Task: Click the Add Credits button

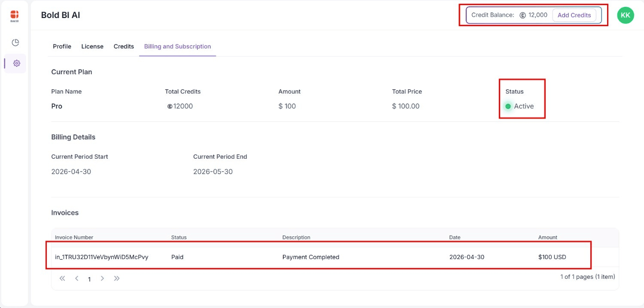Action: 574,15
